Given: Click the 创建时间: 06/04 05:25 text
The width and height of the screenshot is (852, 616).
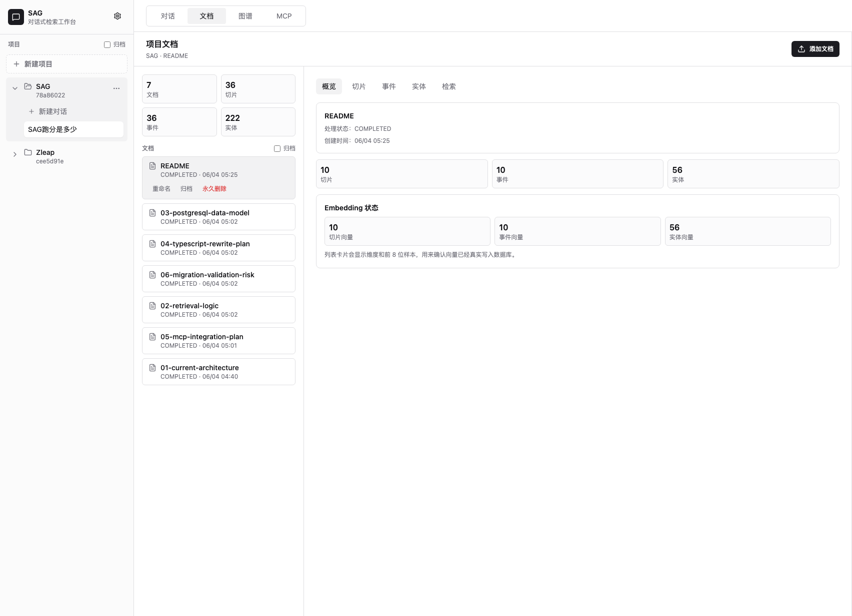Looking at the screenshot, I should click(x=357, y=141).
